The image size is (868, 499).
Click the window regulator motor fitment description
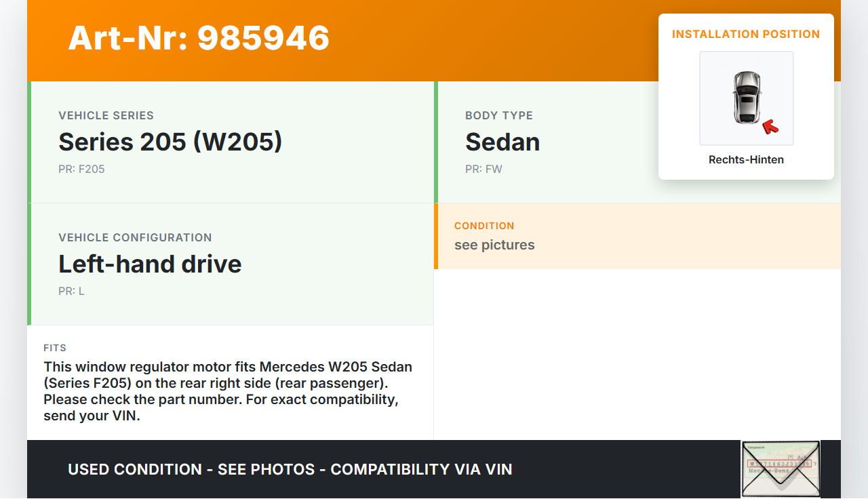[x=228, y=391]
